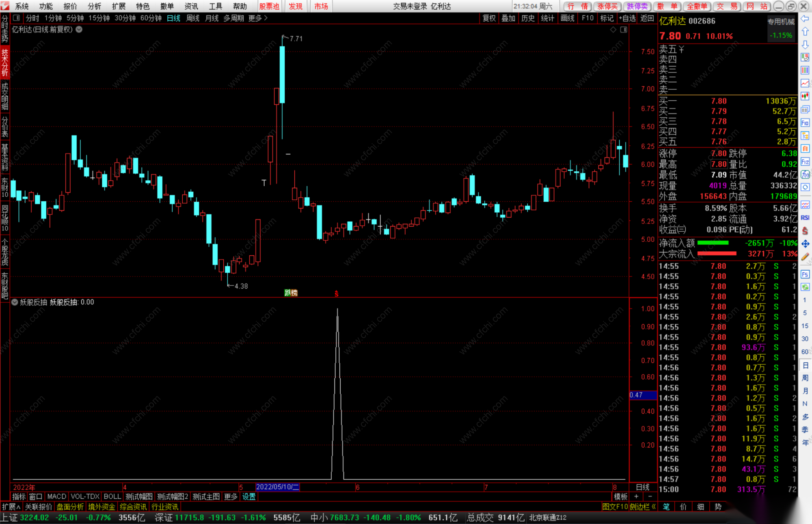This screenshot has width=812, height=524.
Task: Toggle the panel layout icon beside 分时
Action: pos(17,18)
